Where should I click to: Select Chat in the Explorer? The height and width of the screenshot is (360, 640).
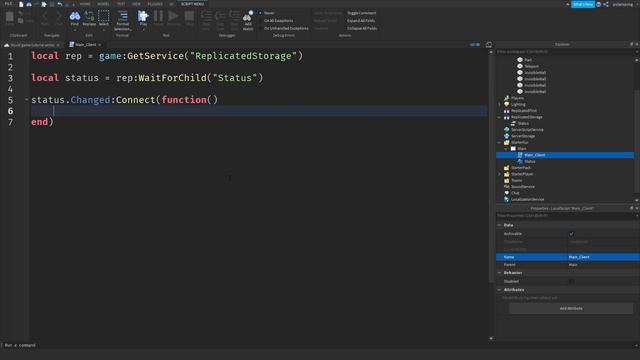pyautogui.click(x=515, y=193)
